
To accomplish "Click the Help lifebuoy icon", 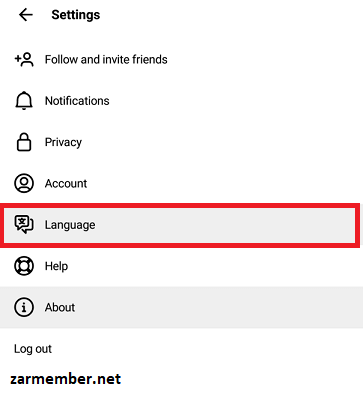I will click(24, 266).
